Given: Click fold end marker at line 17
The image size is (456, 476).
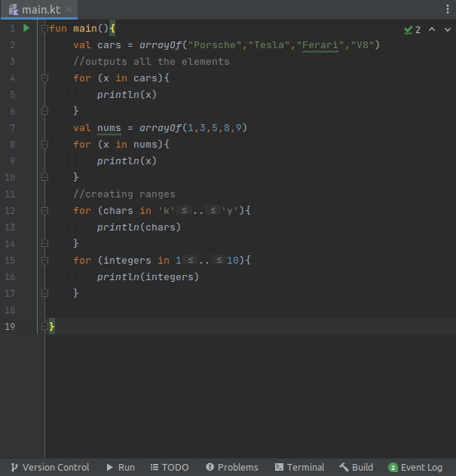Looking at the screenshot, I should click(x=44, y=293).
